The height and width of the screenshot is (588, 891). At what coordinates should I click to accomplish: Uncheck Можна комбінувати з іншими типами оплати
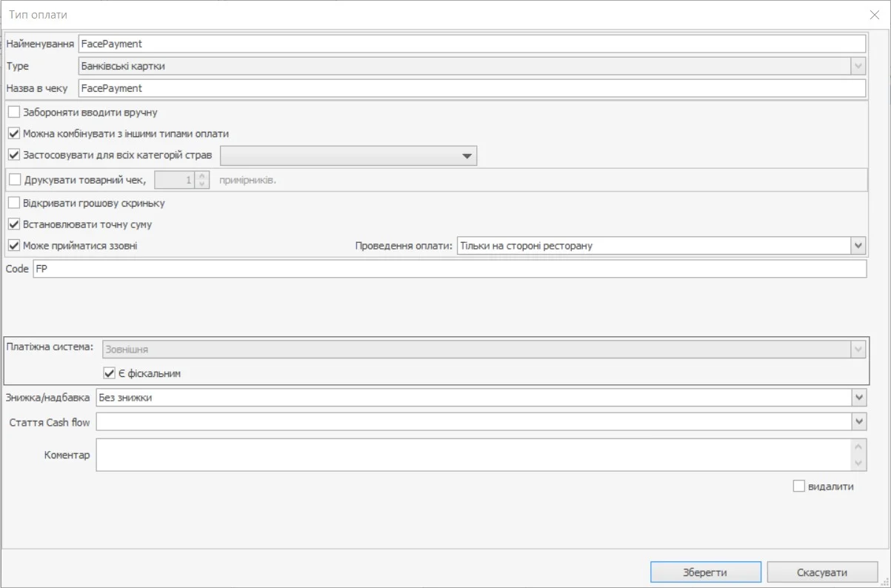(14, 134)
